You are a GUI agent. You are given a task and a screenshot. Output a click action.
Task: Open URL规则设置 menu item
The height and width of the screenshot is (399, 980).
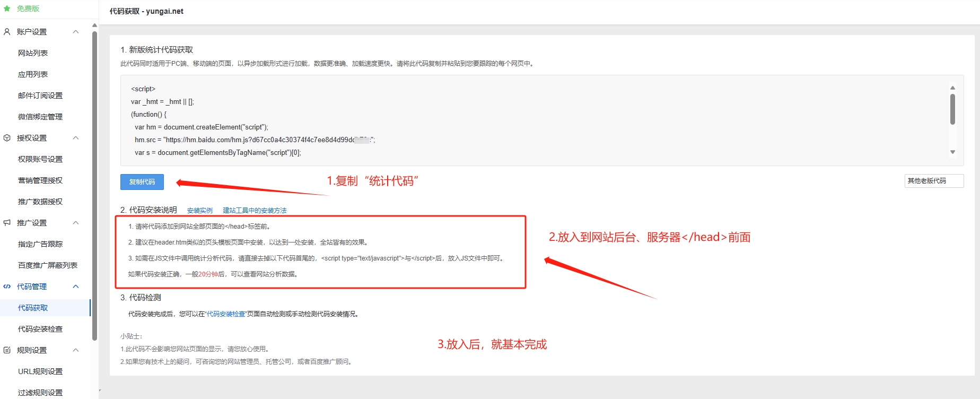click(40, 371)
